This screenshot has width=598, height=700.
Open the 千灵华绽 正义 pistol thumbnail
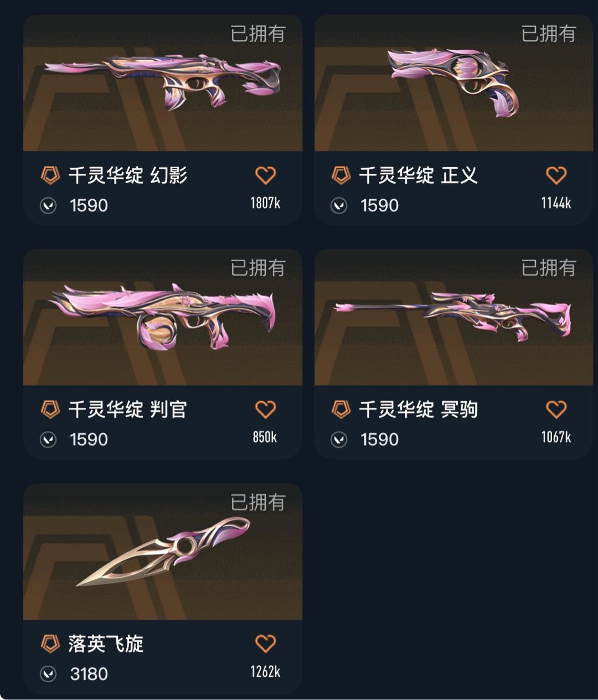tap(453, 83)
